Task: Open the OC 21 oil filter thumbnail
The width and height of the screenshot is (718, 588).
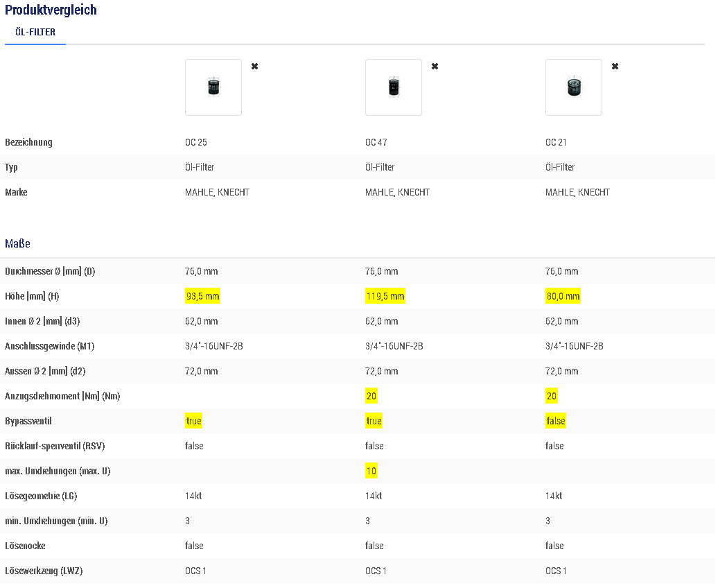Action: pyautogui.click(x=574, y=87)
